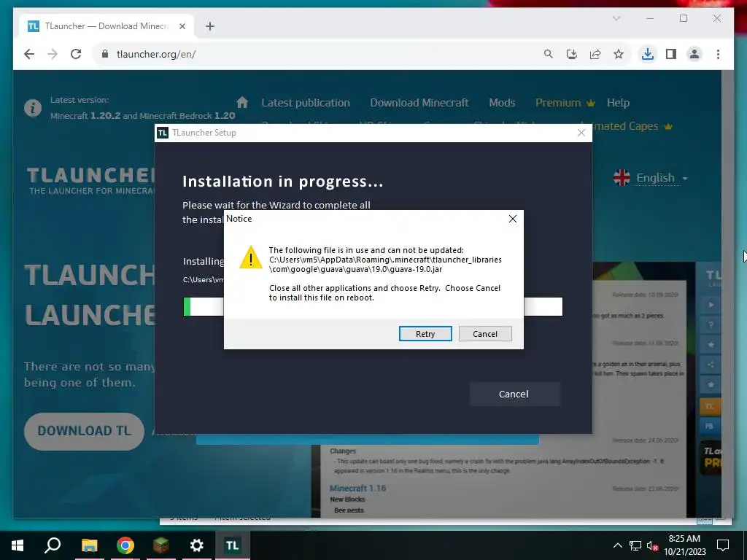Open Mods menu item
Viewport: 747px width, 560px height.
click(502, 103)
